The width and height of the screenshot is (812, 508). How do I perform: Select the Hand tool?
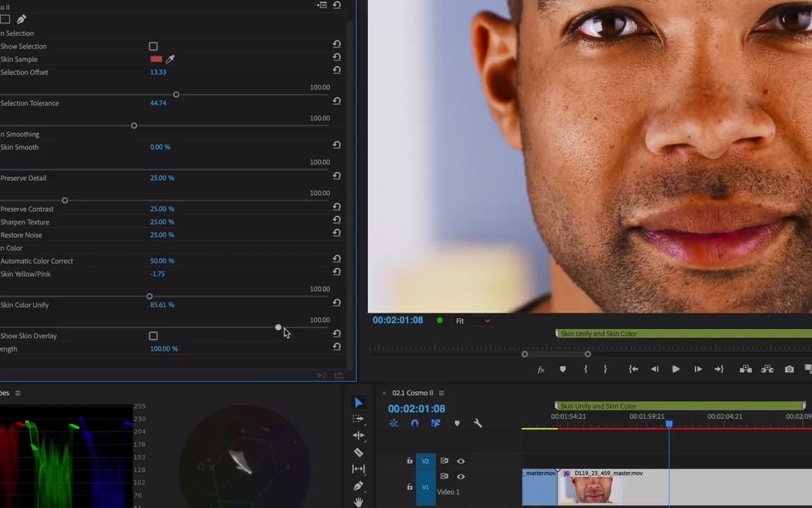pos(359,502)
